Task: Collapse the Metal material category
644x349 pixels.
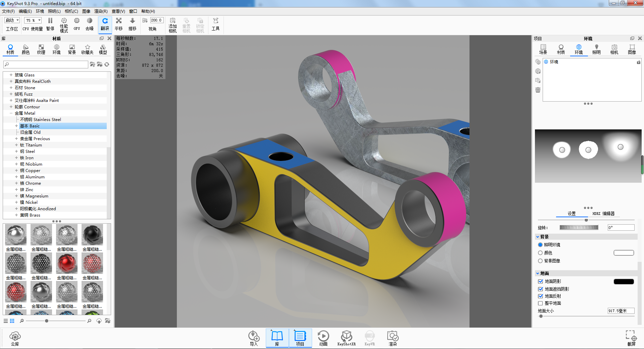Action: [10, 113]
